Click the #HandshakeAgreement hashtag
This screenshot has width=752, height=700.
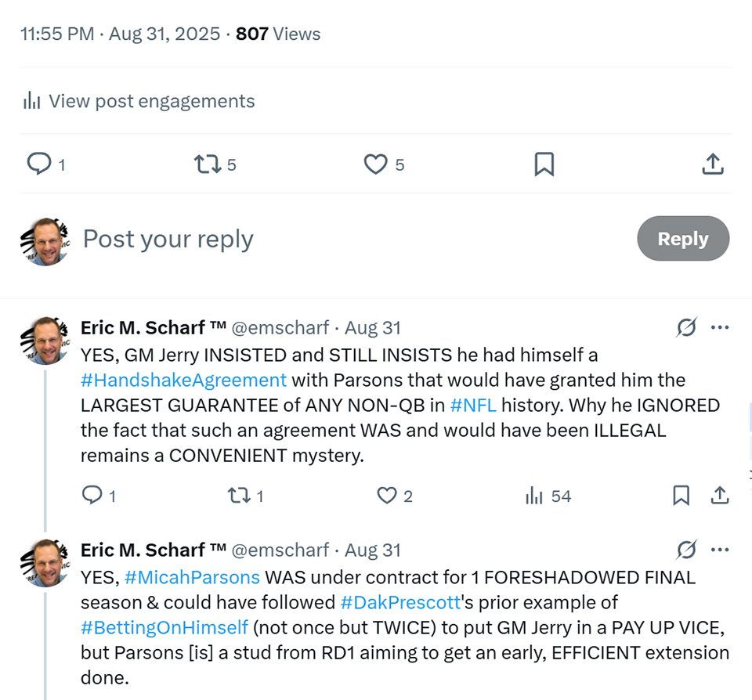point(183,381)
